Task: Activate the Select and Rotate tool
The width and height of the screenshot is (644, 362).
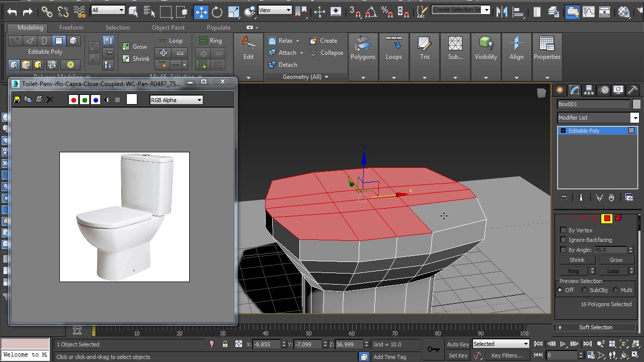Action: [217, 11]
